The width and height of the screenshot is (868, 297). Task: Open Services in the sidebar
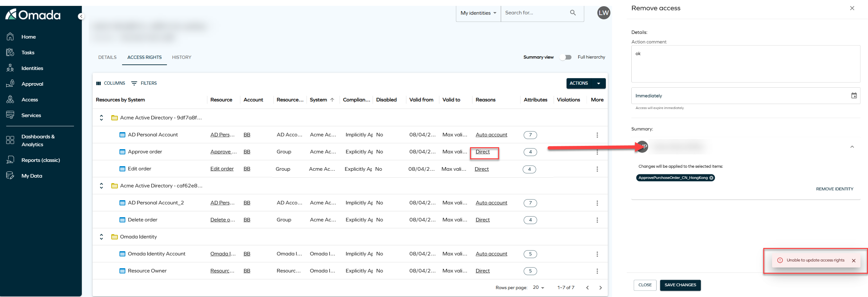click(x=31, y=115)
